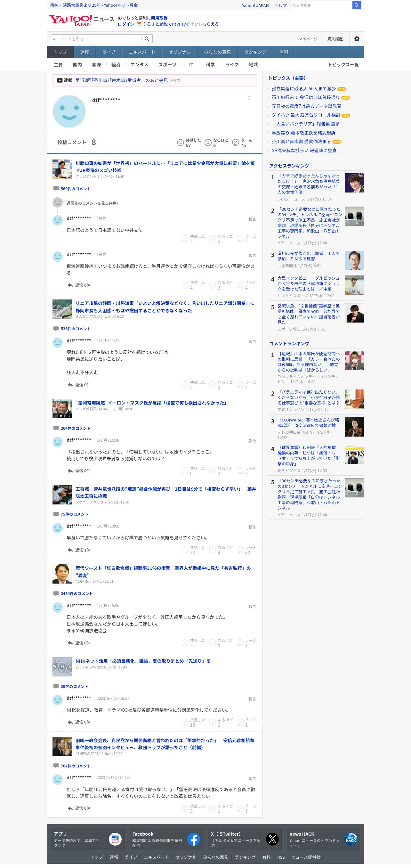Click the gray avatar next to 返信先のコメントを見る
This screenshot has width=411, height=868.
(x=58, y=202)
